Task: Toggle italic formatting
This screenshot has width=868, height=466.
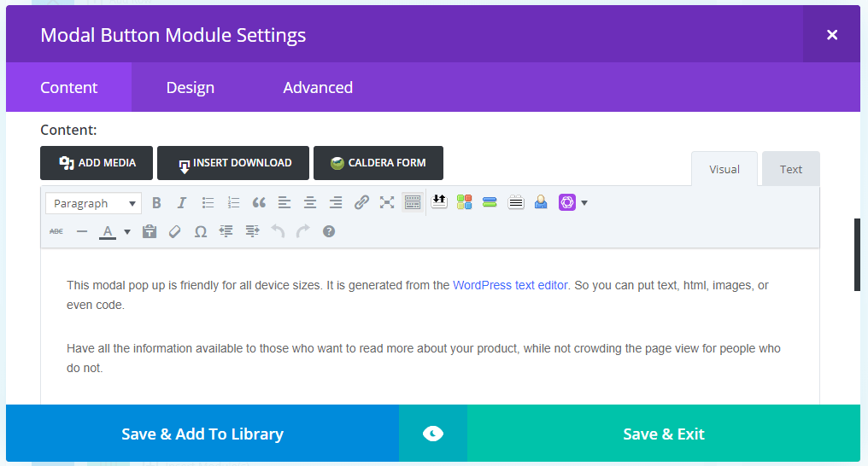Action: pyautogui.click(x=182, y=203)
